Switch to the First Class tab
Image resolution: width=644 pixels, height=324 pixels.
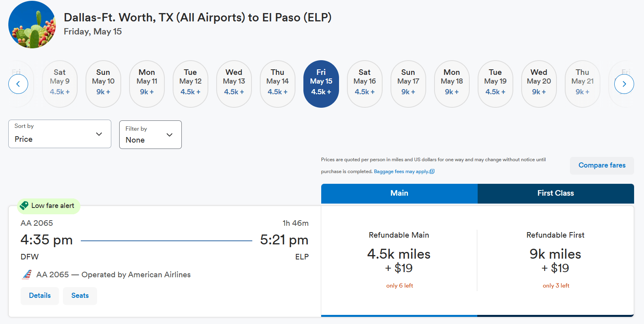point(555,193)
